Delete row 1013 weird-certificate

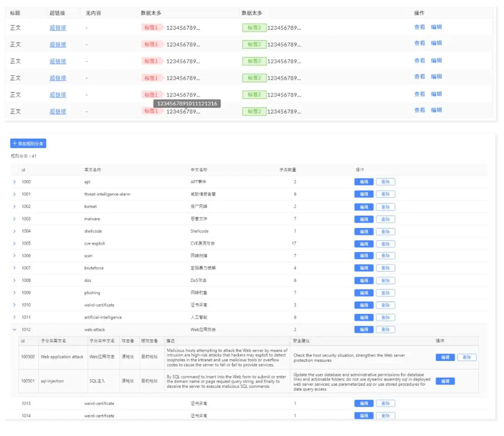386,404
